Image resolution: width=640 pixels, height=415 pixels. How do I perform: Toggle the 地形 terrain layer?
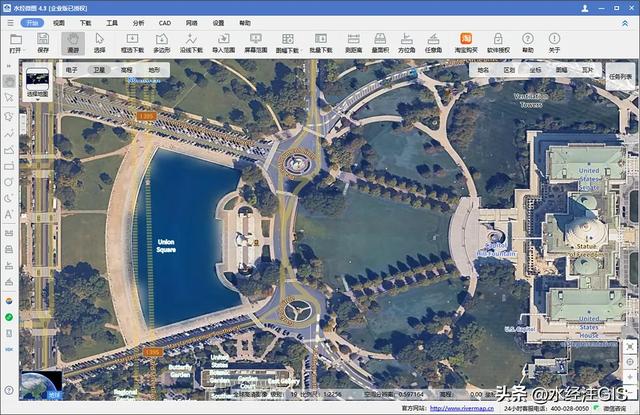pyautogui.click(x=154, y=71)
